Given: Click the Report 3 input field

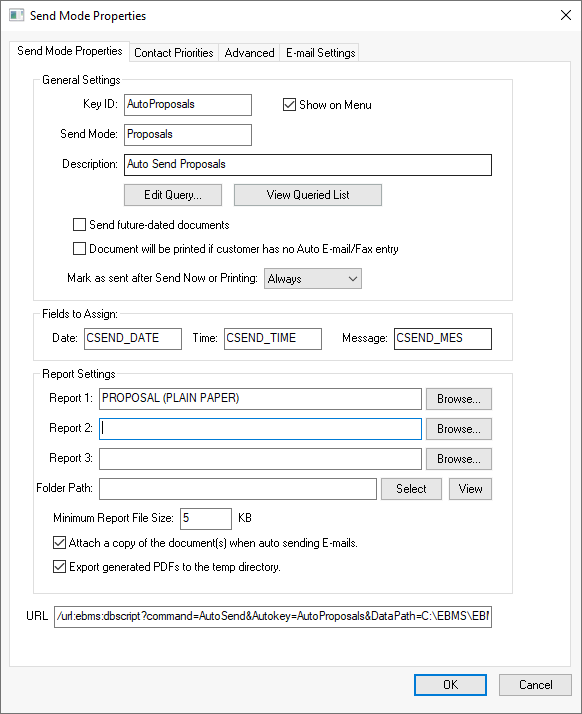Looking at the screenshot, I should (260, 459).
